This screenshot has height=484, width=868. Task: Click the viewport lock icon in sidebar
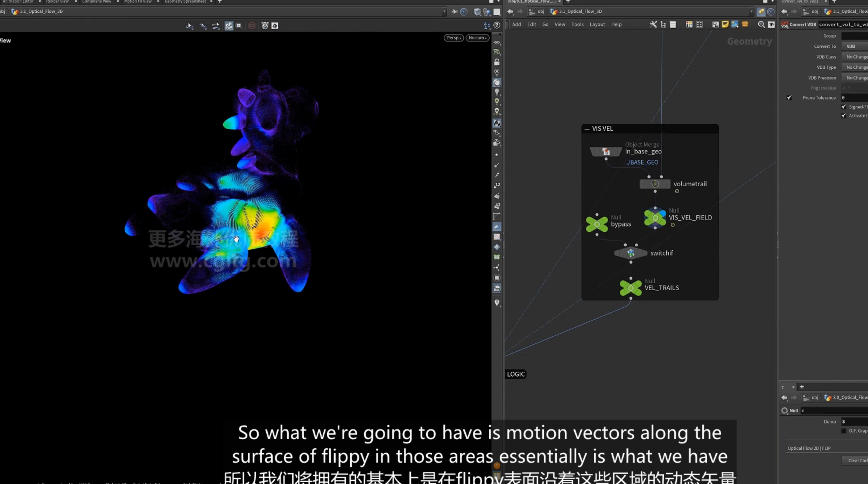tap(497, 62)
